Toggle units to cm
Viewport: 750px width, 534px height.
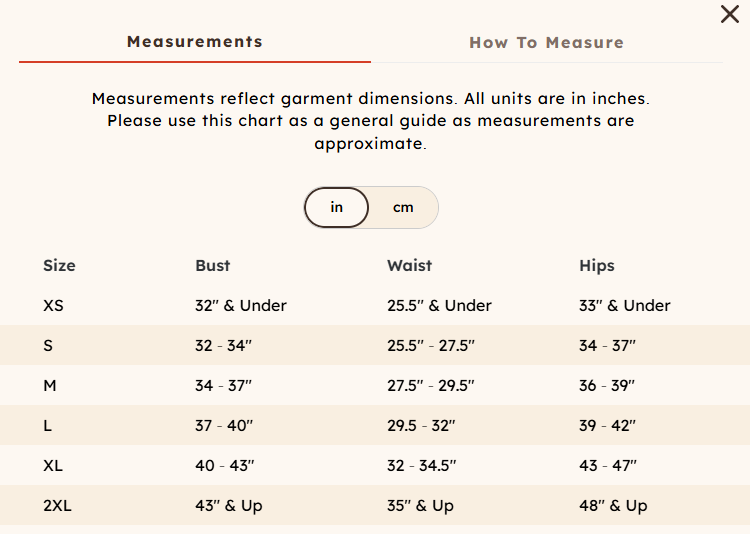403,207
